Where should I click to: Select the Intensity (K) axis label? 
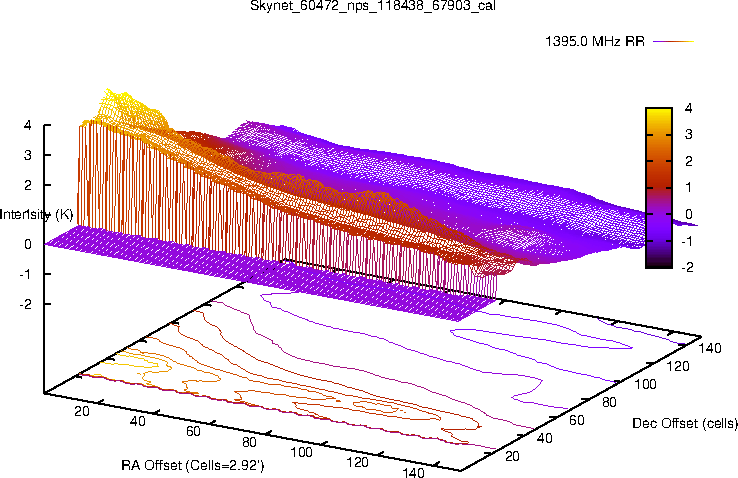pyautogui.click(x=36, y=215)
